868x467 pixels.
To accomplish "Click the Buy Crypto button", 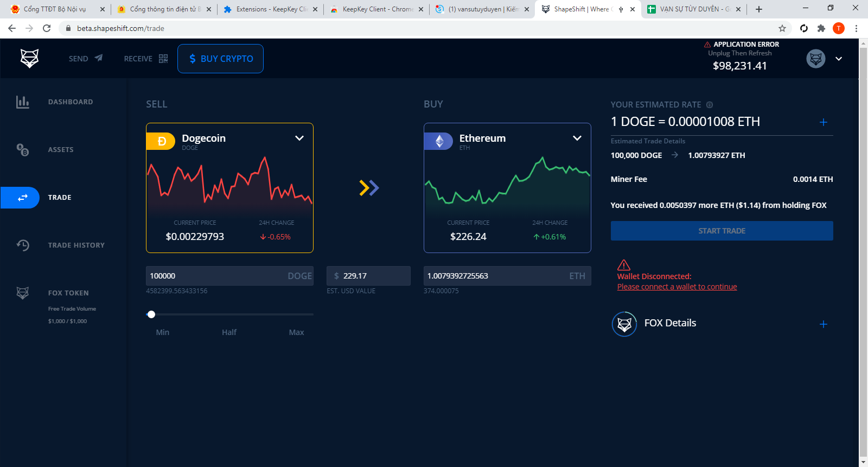I will tap(220, 59).
